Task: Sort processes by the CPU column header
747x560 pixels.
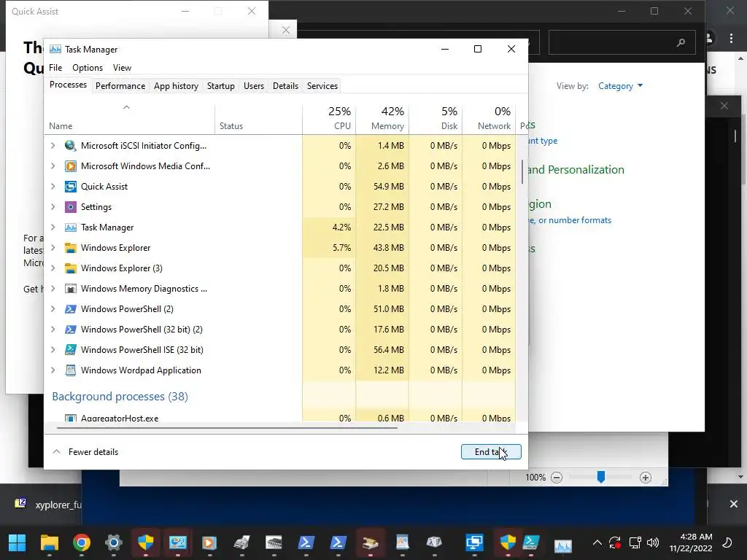Action: click(x=329, y=118)
